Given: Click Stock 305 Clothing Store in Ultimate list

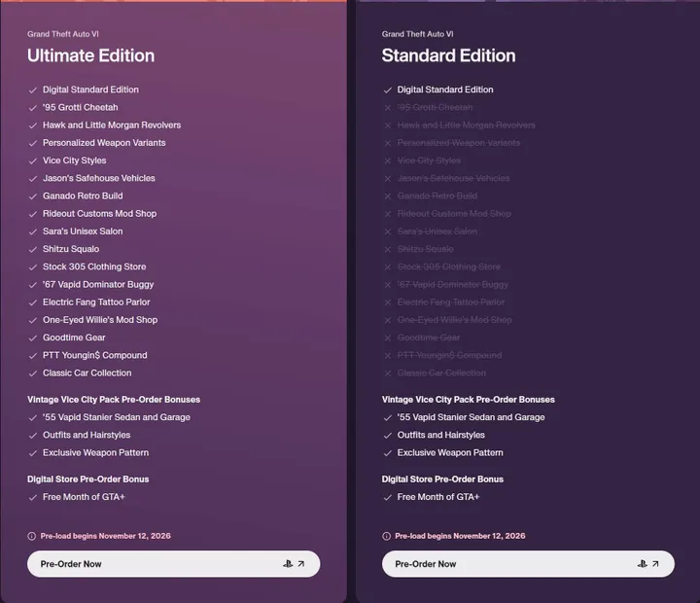Looking at the screenshot, I should tap(94, 266).
